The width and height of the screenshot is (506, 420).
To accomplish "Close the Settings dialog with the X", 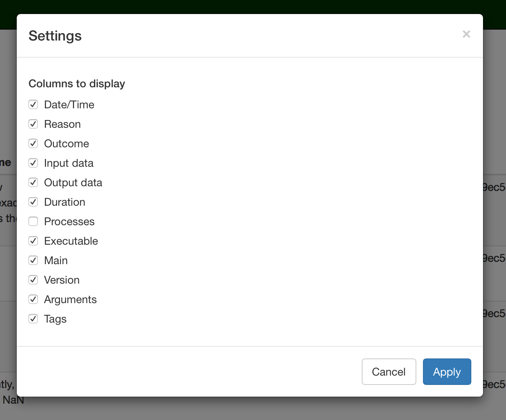I will [466, 34].
